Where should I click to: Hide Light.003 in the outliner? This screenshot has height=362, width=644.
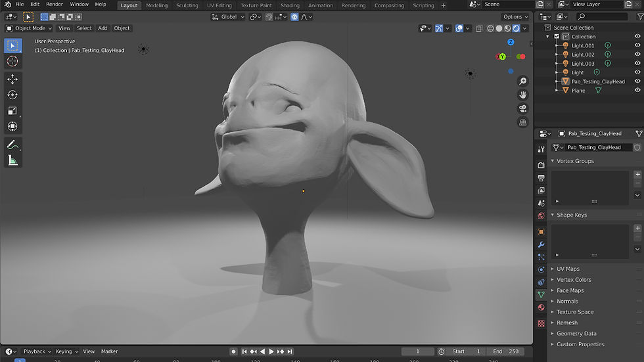pos(637,63)
